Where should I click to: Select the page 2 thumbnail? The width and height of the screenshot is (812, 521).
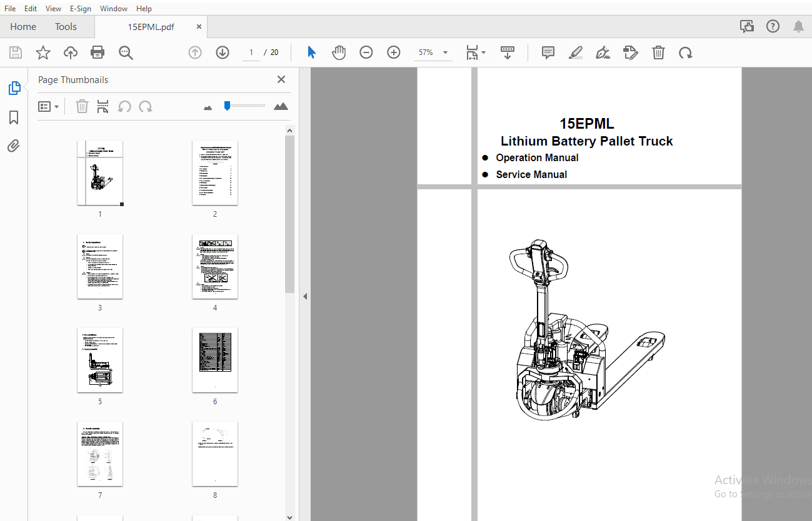click(215, 173)
